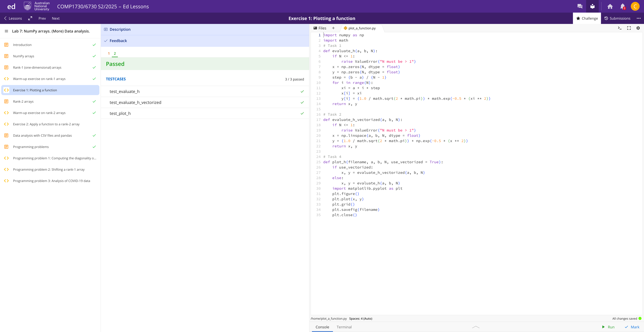
Task: Expand lesson view with diagonal arrows icon
Action: tap(30, 18)
